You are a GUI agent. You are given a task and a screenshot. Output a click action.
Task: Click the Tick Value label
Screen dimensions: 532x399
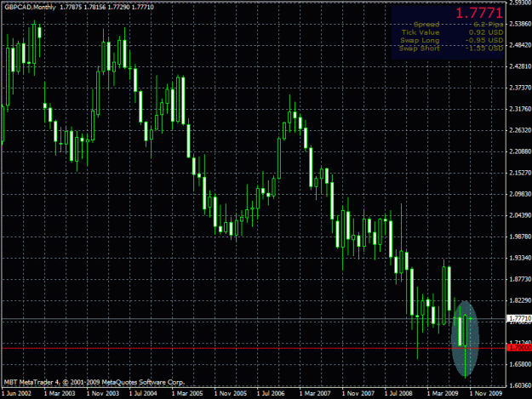click(x=420, y=32)
